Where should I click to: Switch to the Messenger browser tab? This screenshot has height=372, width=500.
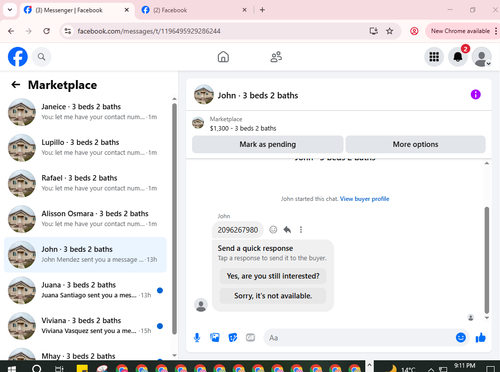(77, 10)
